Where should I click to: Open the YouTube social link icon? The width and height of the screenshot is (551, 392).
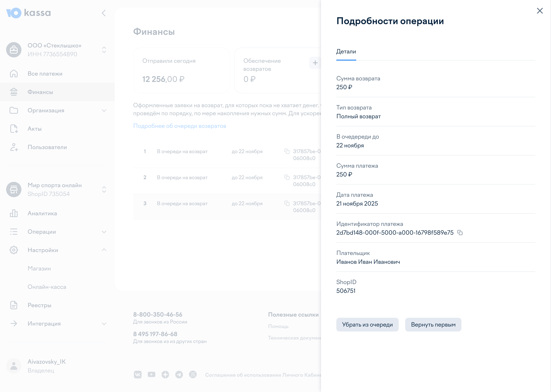[152, 375]
